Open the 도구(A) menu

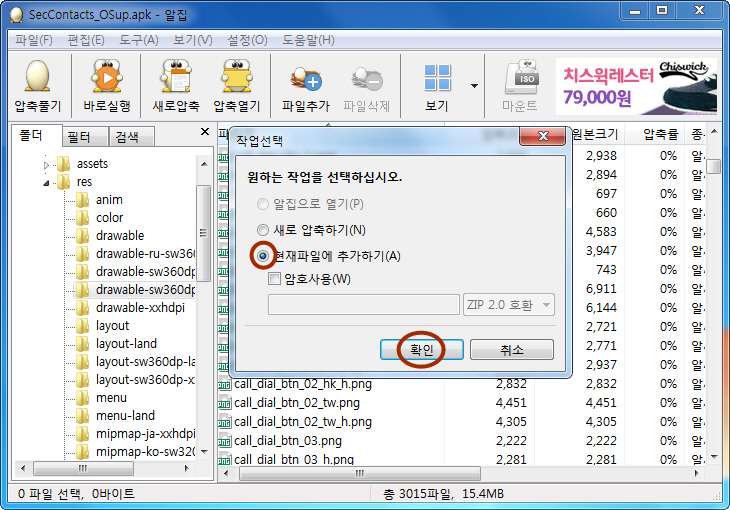pyautogui.click(x=138, y=40)
